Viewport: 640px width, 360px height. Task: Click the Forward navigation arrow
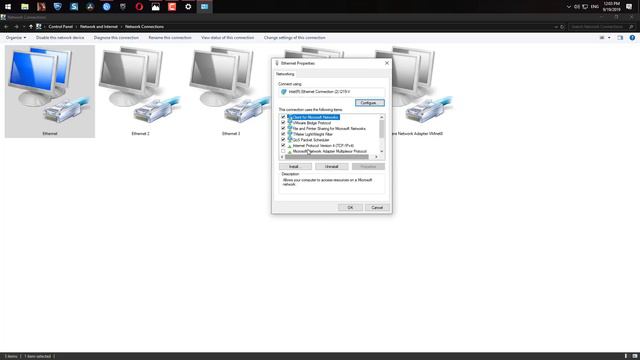tap(16, 27)
